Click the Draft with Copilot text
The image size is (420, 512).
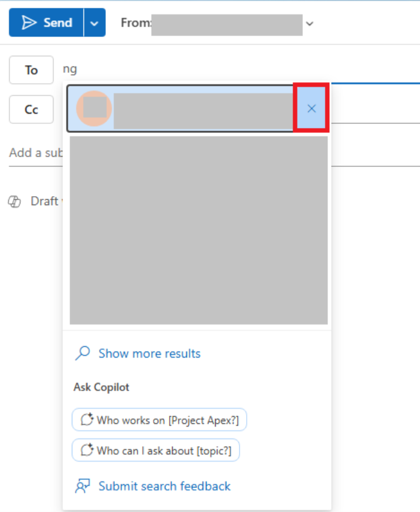coord(46,201)
